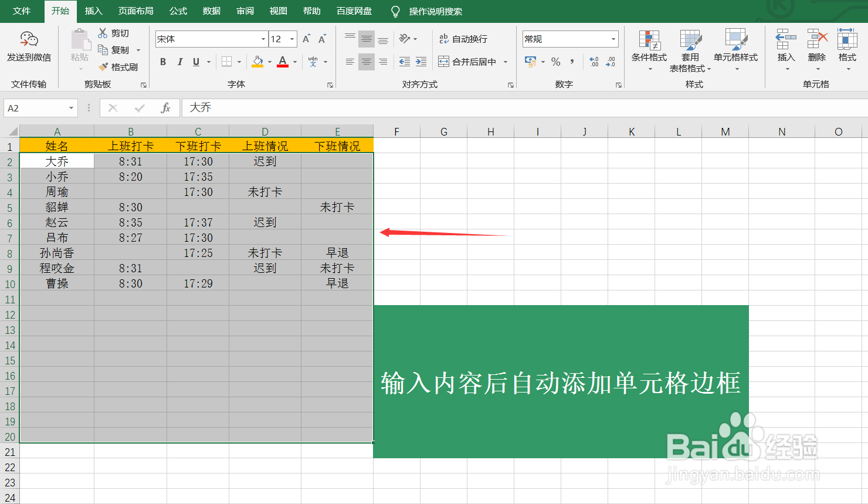Click the 复制 (Copy) icon
This screenshot has width=868, height=504.
116,50
